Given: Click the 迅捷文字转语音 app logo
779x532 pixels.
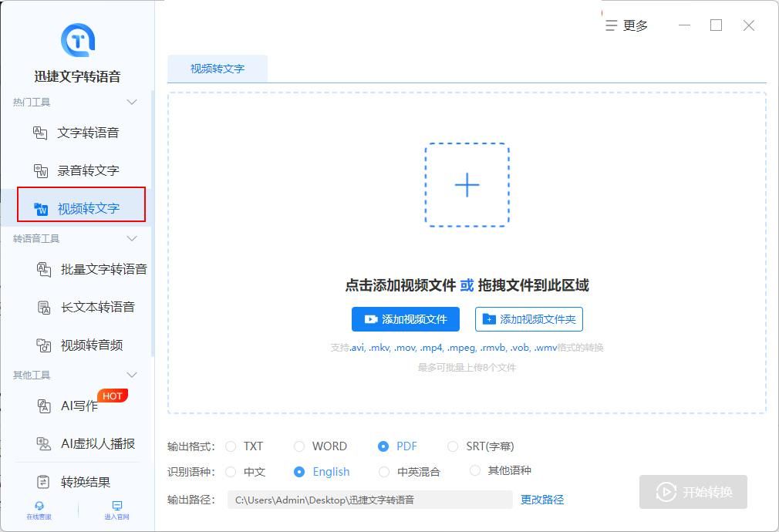Looking at the screenshot, I should (77, 40).
